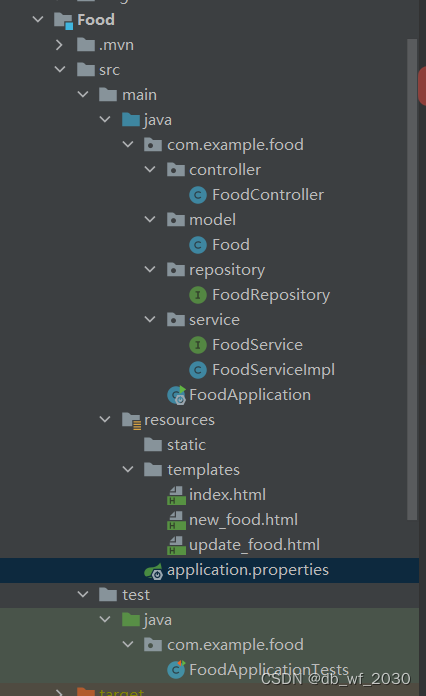Click the resources folder icon
426x696 pixels.
(x=131, y=420)
